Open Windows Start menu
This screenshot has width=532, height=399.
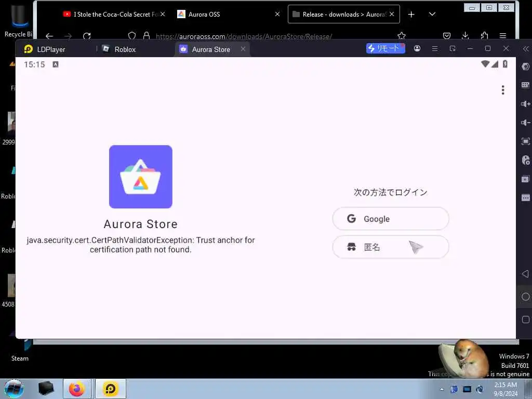(x=14, y=389)
